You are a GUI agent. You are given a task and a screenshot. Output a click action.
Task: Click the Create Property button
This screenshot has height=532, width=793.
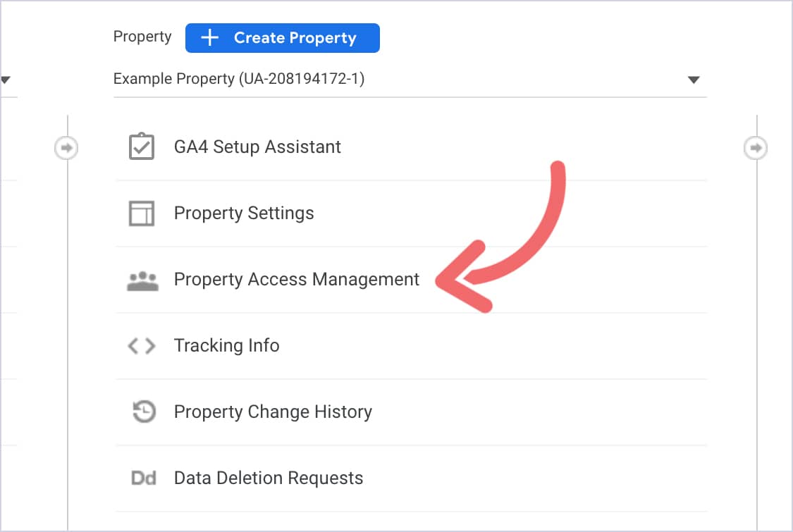[282, 38]
